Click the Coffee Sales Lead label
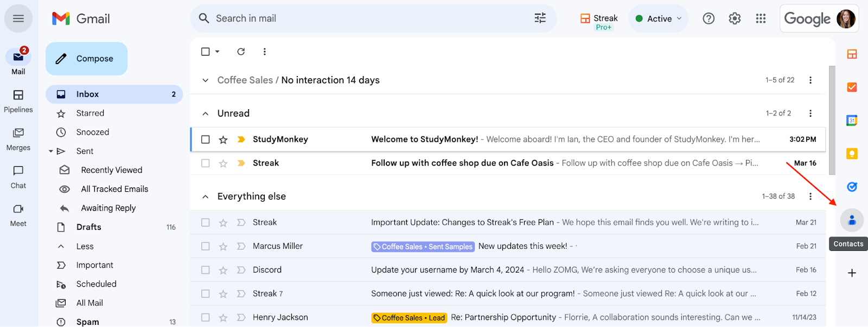The image size is (868, 327). pos(409,318)
